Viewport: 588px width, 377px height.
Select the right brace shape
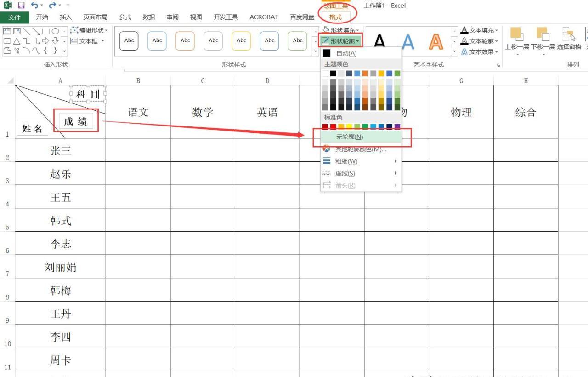55,51
